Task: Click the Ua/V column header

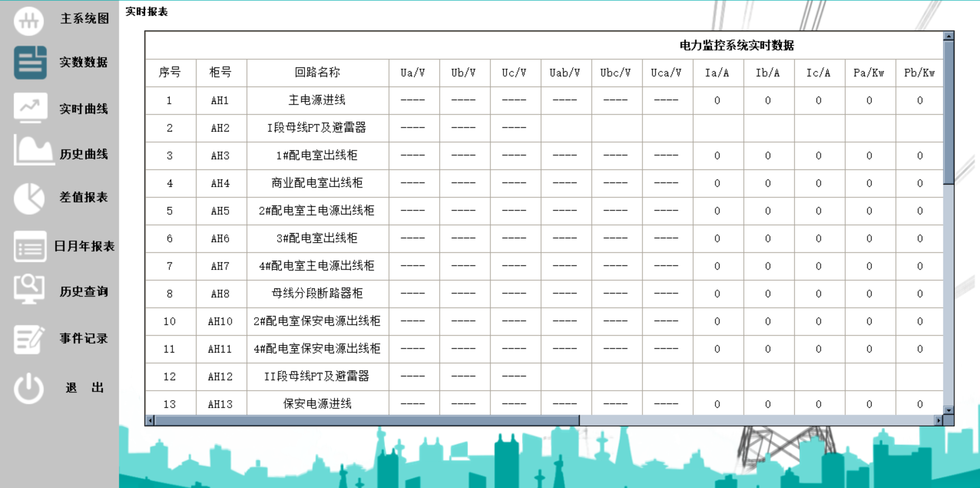Action: [414, 72]
